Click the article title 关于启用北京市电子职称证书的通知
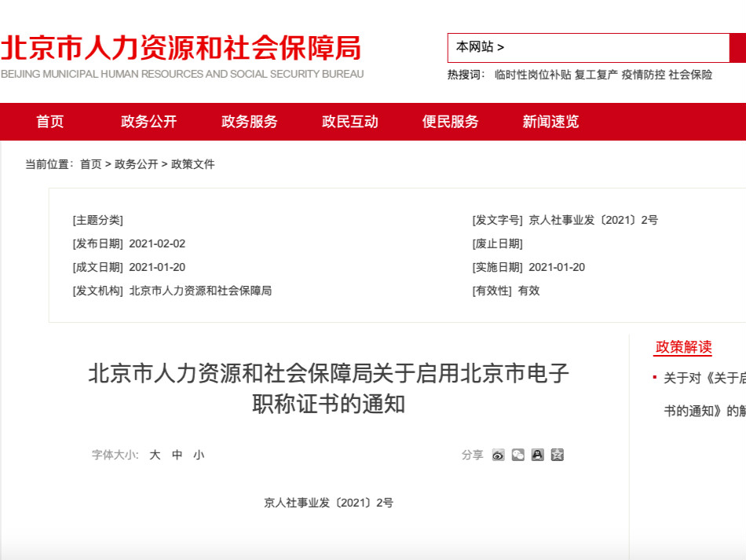Viewport: 746px width, 560px height. click(329, 389)
